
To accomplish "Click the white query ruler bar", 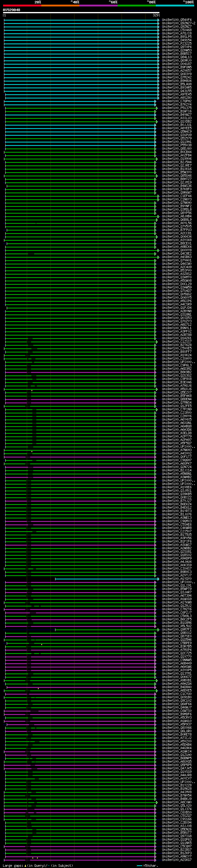I will (x=81, y=13).
